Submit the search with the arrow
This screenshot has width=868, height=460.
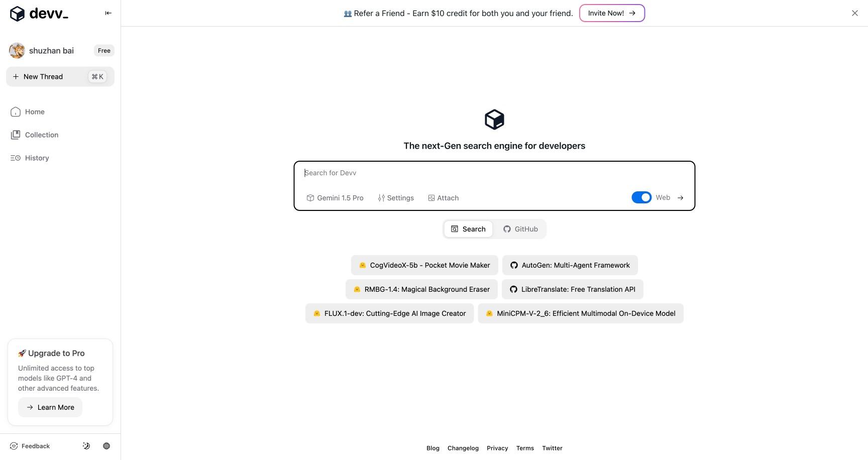(x=681, y=197)
